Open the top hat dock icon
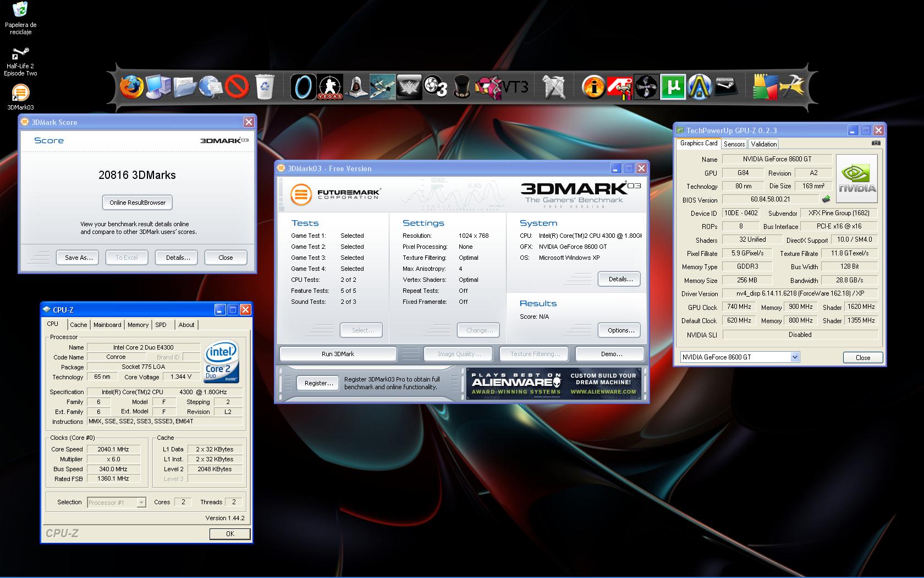This screenshot has height=578, width=924. click(x=462, y=87)
